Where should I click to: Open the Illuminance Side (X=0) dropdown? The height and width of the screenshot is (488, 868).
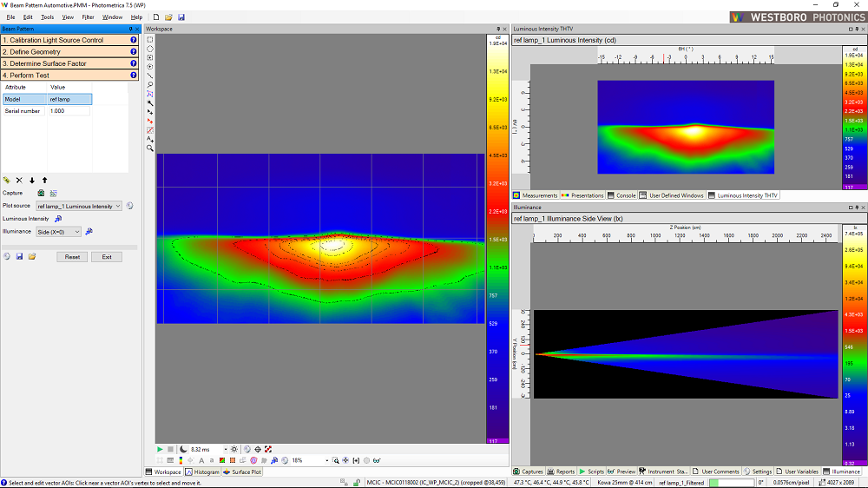pyautogui.click(x=58, y=232)
